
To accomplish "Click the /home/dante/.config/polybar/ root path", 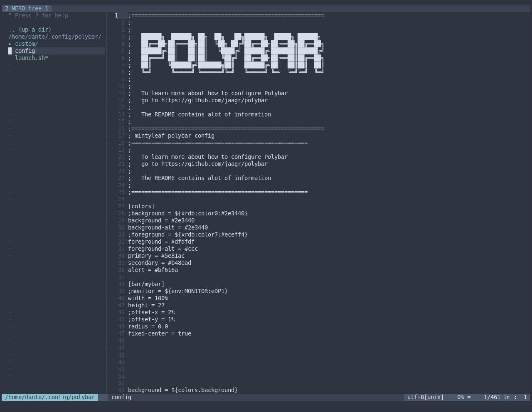I will click(x=55, y=37).
